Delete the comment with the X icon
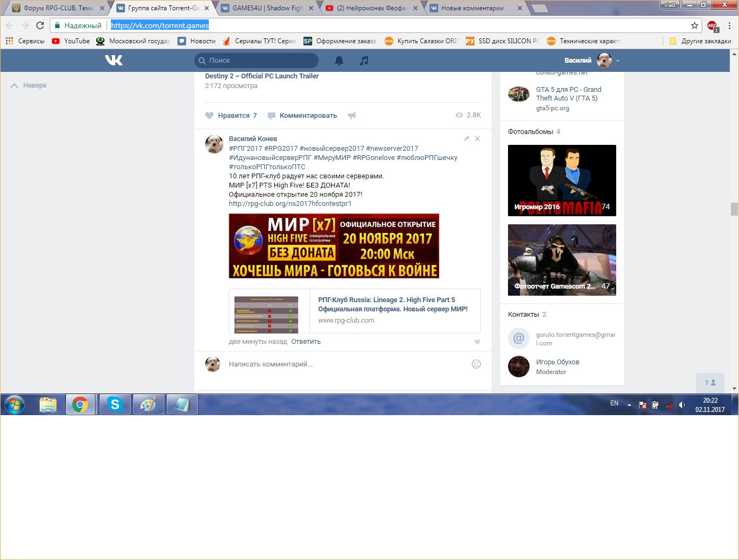Image resolution: width=739 pixels, height=560 pixels. pos(477,139)
